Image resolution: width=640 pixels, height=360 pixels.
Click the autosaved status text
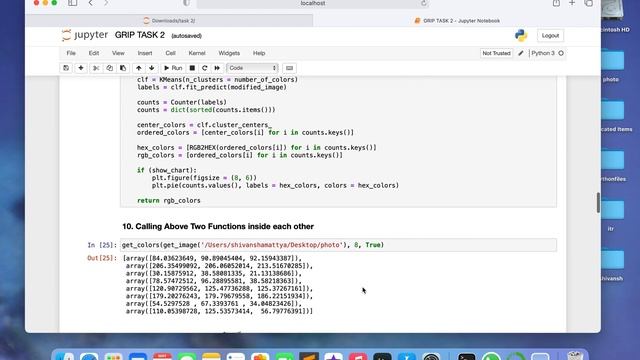coord(187,36)
